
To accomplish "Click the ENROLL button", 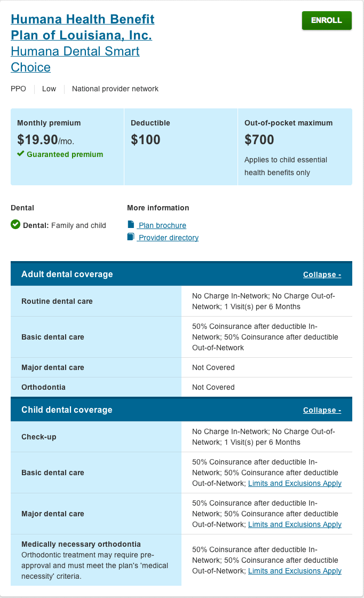I will click(326, 20).
